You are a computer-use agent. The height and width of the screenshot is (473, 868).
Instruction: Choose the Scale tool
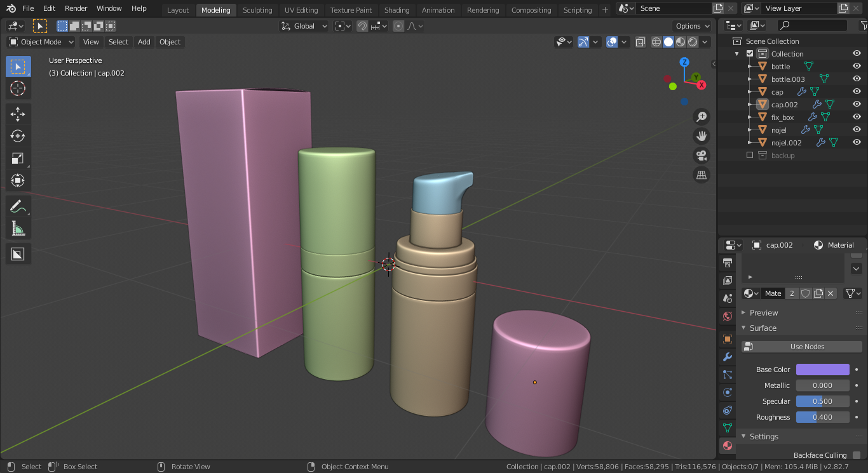click(18, 158)
